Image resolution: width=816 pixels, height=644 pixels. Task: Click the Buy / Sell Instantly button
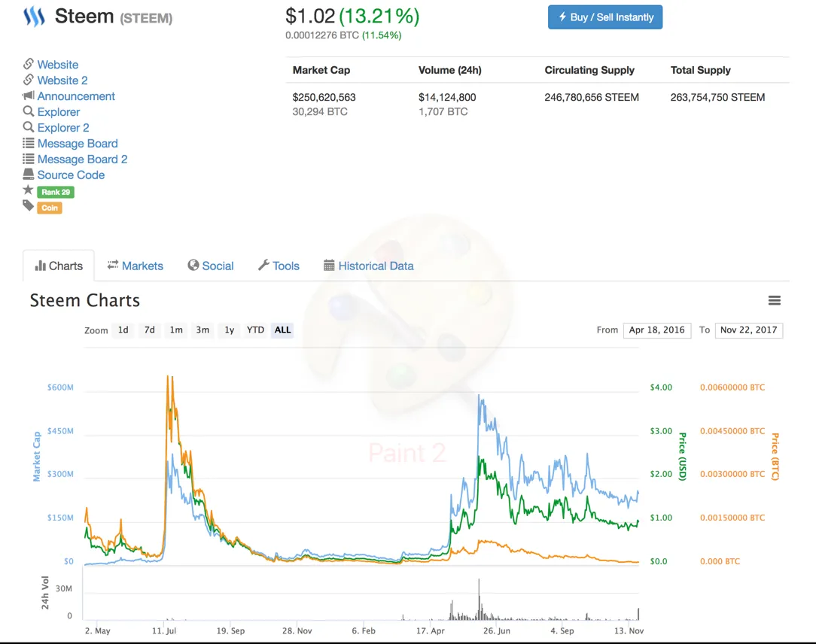click(x=605, y=17)
